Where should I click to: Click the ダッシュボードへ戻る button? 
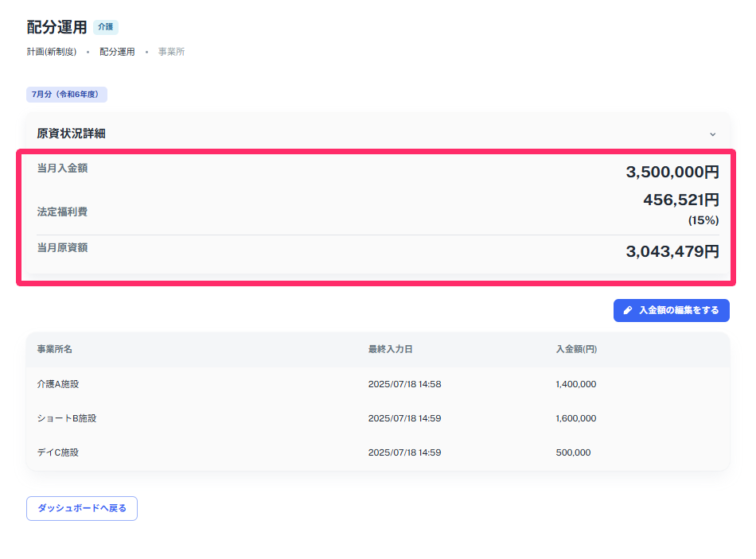click(82, 508)
